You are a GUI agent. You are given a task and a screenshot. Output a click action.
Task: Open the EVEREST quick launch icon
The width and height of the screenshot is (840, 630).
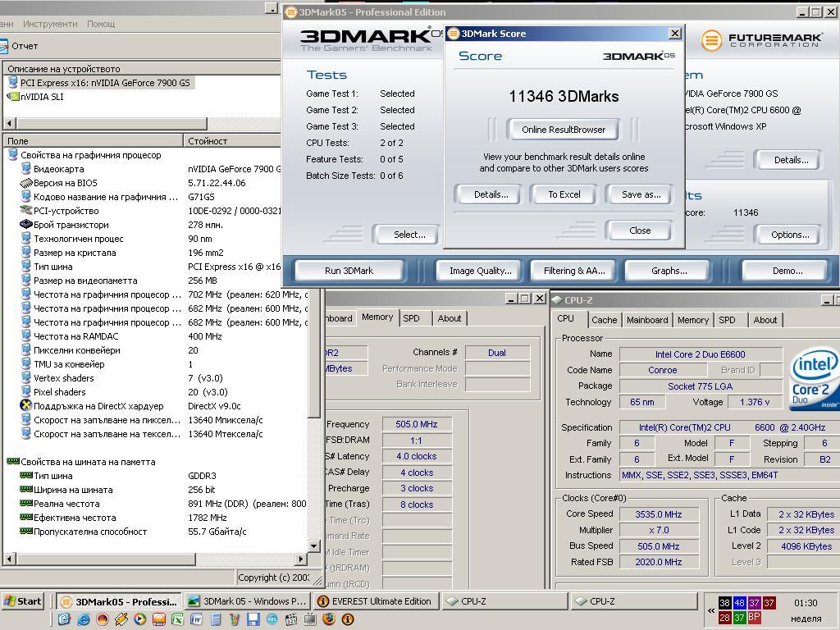point(348,619)
